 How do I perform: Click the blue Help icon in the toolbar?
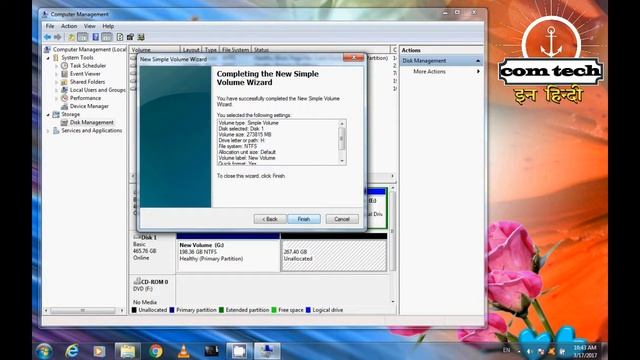95,37
